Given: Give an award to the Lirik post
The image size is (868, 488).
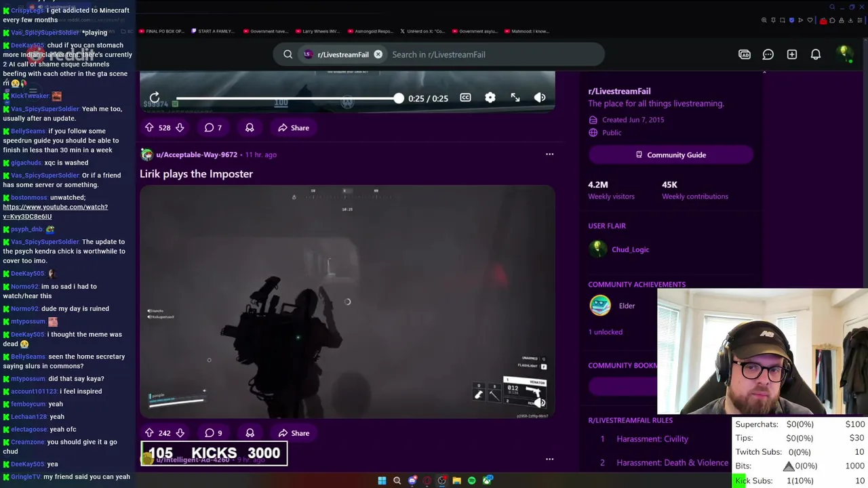Looking at the screenshot, I should point(250,433).
